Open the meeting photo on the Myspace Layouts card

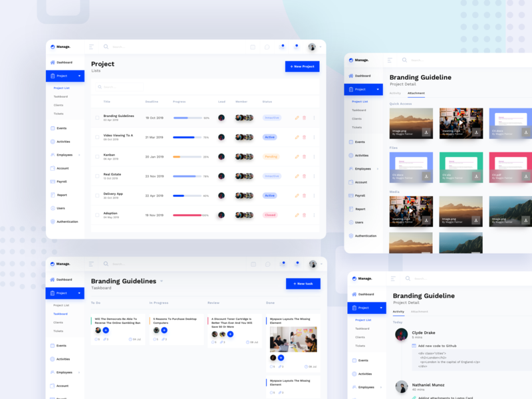pyautogui.click(x=293, y=339)
